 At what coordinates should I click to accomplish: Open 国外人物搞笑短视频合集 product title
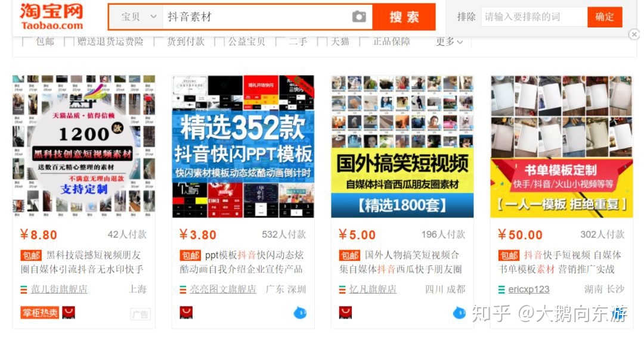pos(401,262)
